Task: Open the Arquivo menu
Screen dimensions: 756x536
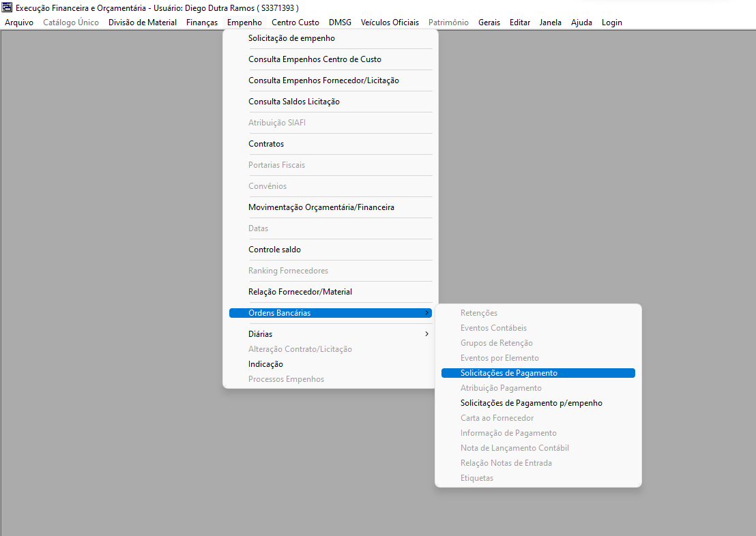Action: 19,23
